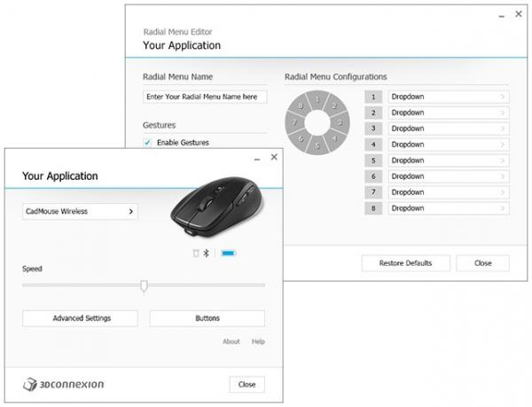The width and height of the screenshot is (532, 407).
Task: Click the Bluetooth status icon
Action: [209, 253]
